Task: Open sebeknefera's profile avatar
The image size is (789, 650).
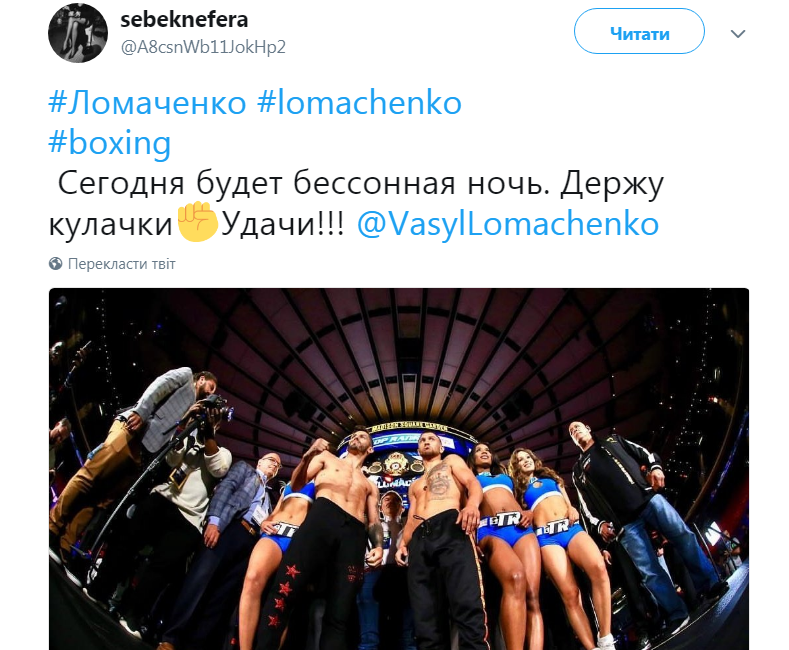Action: tap(78, 33)
